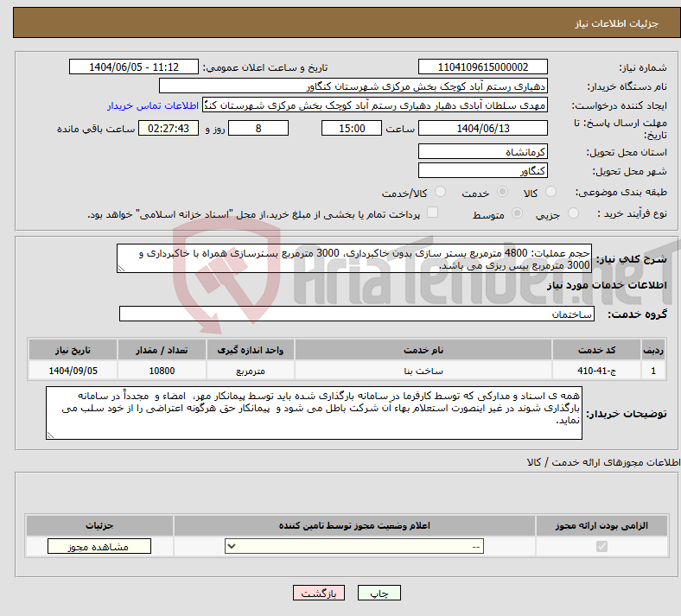Click the unit cell مترمربع
The height and width of the screenshot is (616, 681).
click(251, 371)
